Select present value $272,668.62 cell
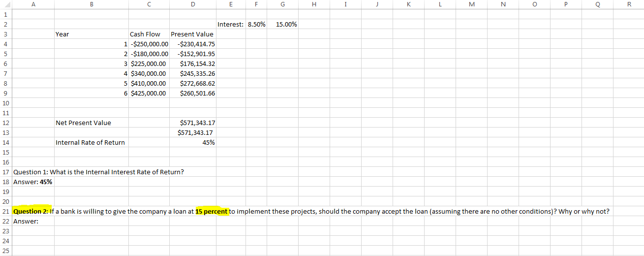Screen dimensions: 644x256 tap(192, 83)
